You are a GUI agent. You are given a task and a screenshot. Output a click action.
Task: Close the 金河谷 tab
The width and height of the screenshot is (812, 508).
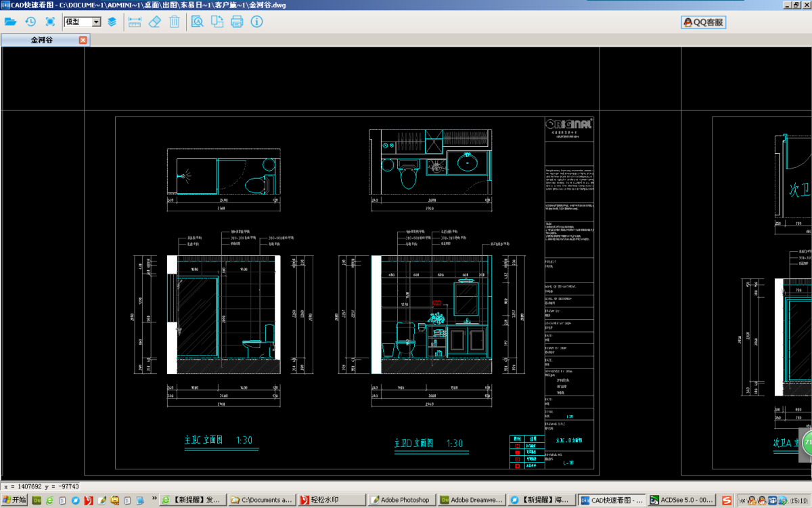coord(83,40)
